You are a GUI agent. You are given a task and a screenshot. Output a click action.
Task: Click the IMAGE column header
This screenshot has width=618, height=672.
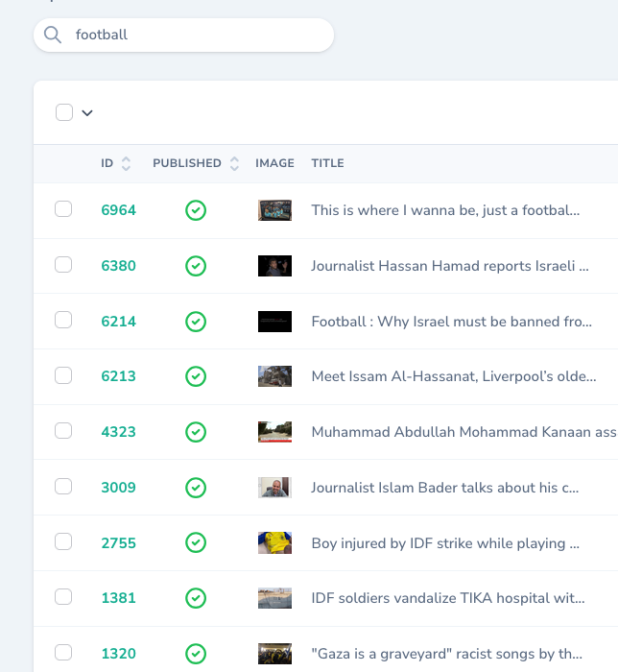pos(274,163)
